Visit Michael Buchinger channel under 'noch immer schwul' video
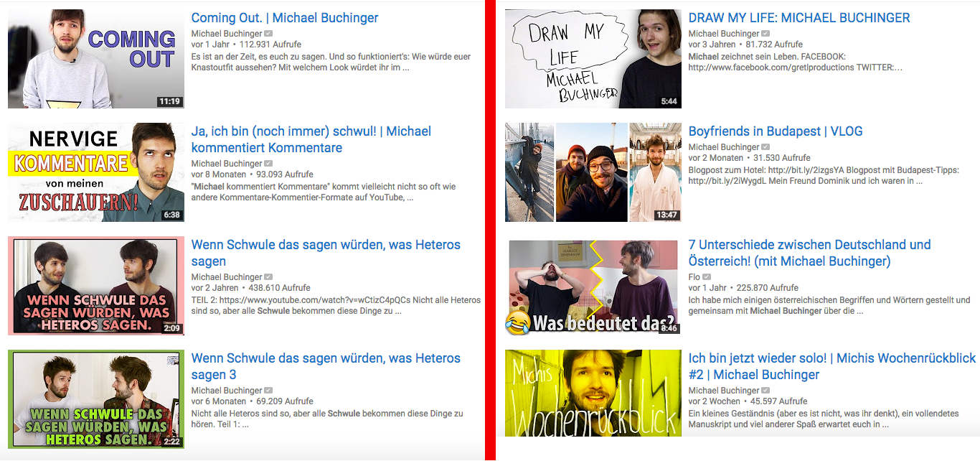 [226, 164]
